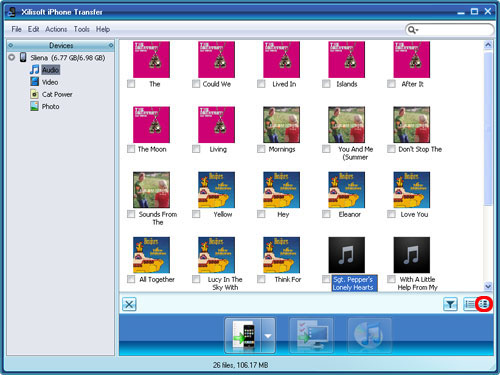Open the Help menu
The height and width of the screenshot is (375, 500).
tap(103, 29)
